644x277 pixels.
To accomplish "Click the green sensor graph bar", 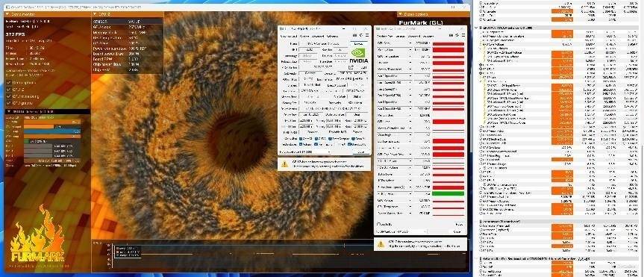I will click(448, 193).
